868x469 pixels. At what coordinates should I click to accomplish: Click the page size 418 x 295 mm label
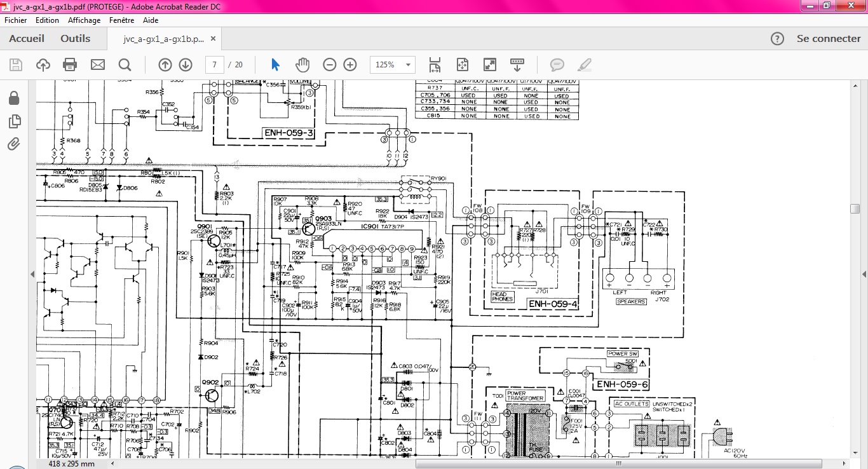point(72,464)
